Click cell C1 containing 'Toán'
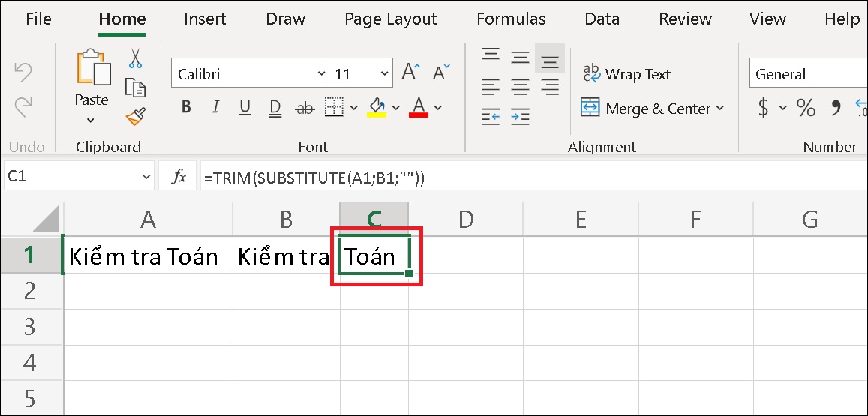 coord(375,256)
